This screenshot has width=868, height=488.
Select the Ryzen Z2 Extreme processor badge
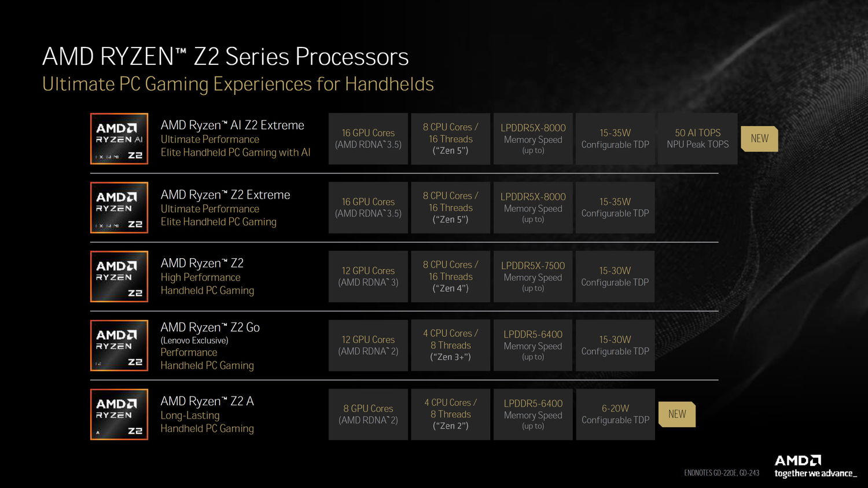click(x=119, y=208)
